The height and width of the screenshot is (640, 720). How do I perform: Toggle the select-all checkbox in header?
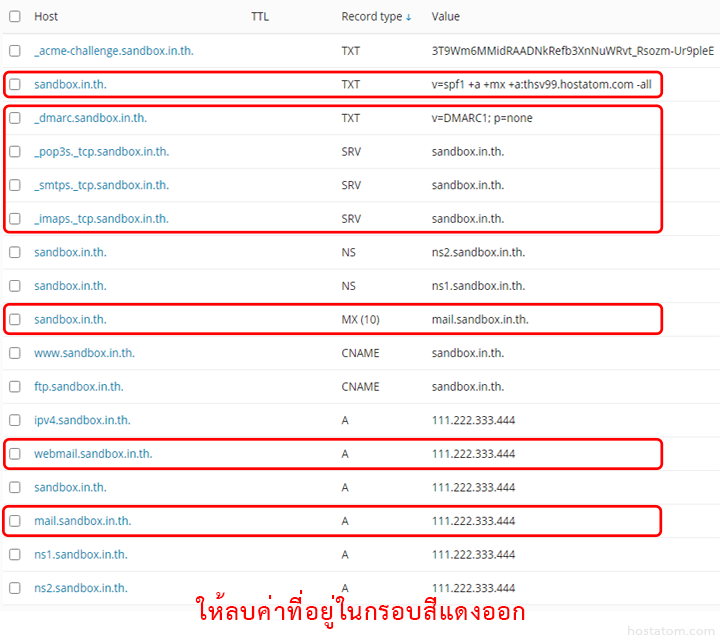(14, 17)
